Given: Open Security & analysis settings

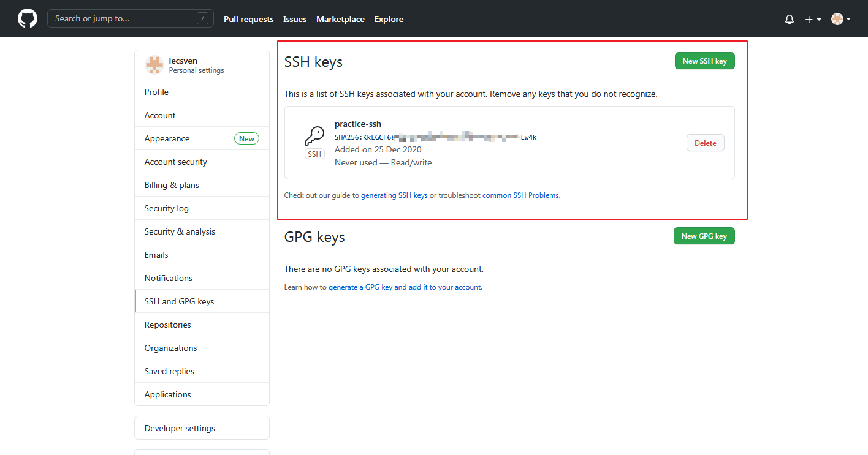Looking at the screenshot, I should (202, 231).
